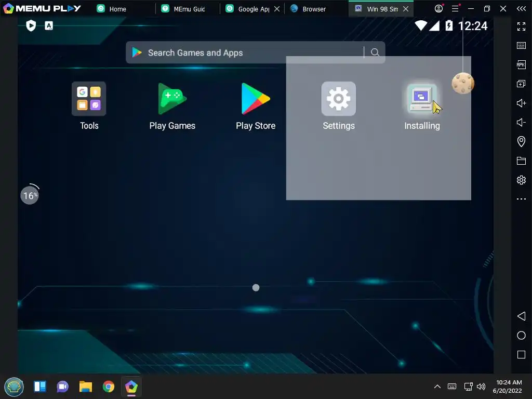This screenshot has width=532, height=399.
Task: Close the Google Apps tab
Action: click(277, 9)
